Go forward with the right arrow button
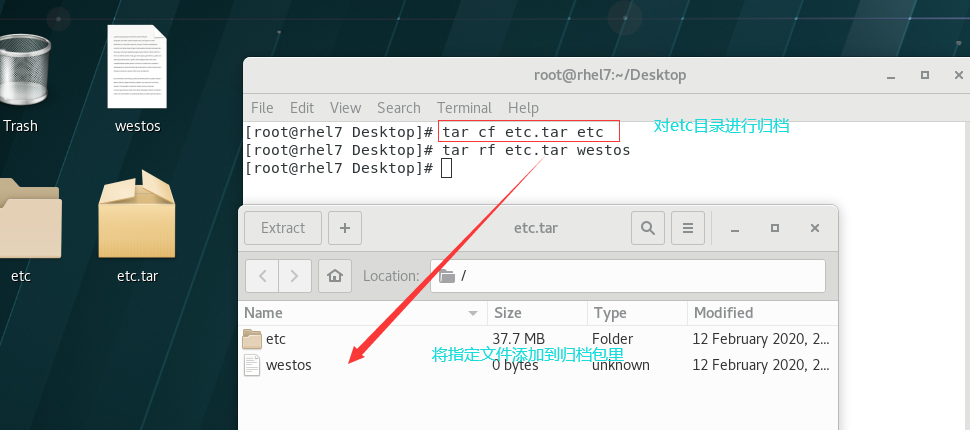 click(x=295, y=276)
